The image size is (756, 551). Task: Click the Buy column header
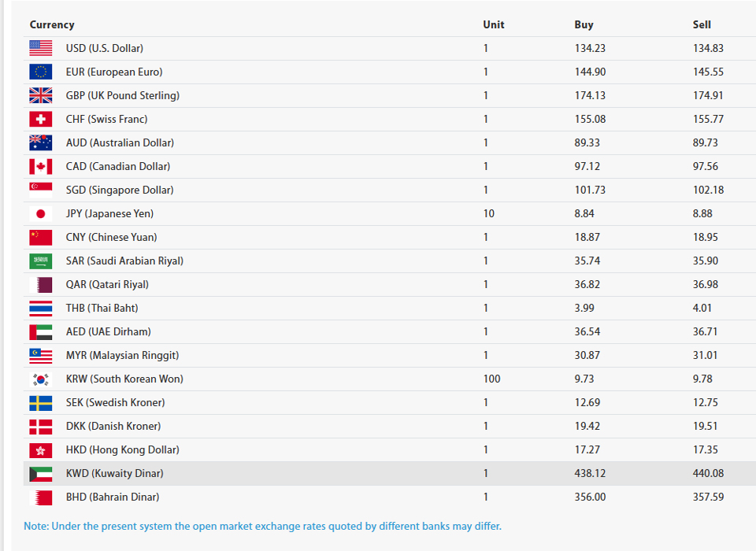click(584, 24)
